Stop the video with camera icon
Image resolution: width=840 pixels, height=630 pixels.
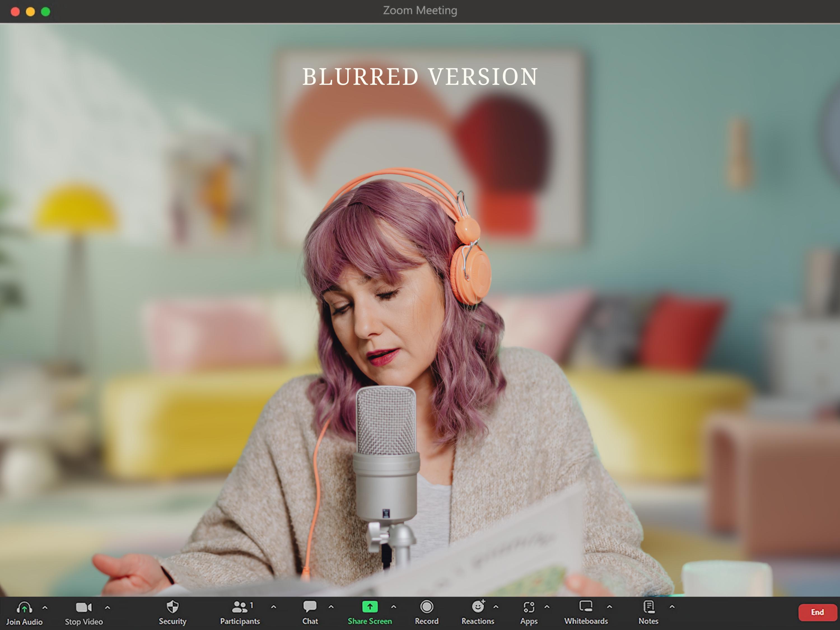[84, 607]
